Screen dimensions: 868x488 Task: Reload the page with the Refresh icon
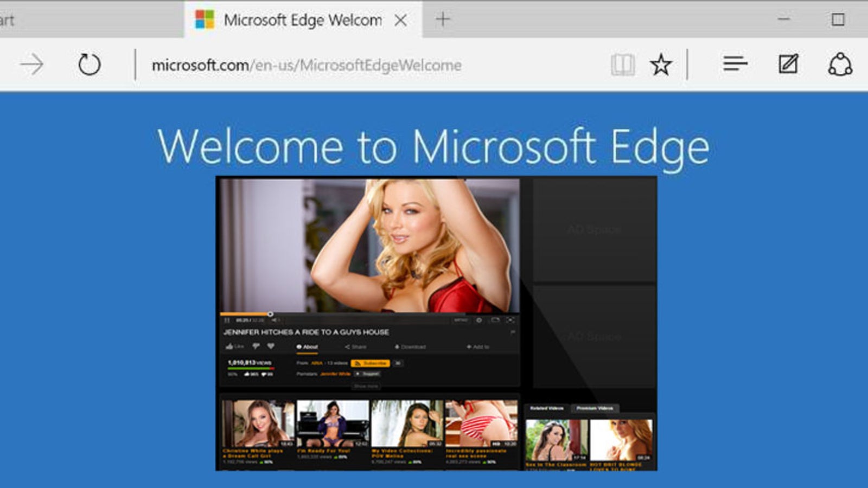coord(89,65)
